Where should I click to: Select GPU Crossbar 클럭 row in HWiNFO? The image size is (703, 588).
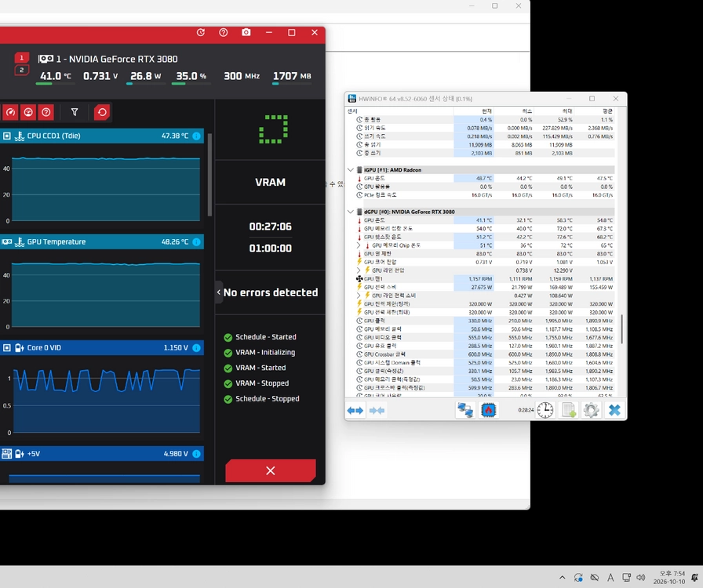click(485, 354)
